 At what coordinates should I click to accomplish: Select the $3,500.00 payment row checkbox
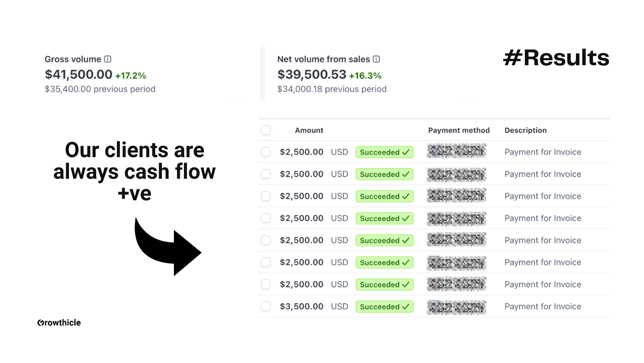[x=266, y=306]
